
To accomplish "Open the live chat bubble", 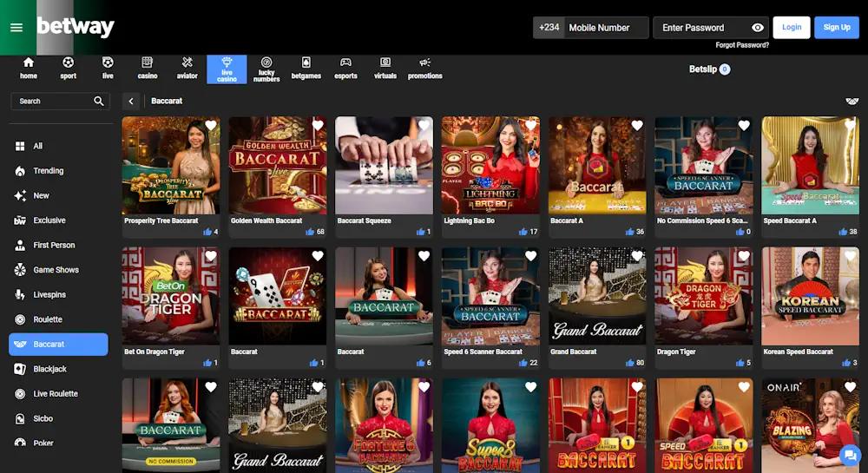I will coord(849,456).
